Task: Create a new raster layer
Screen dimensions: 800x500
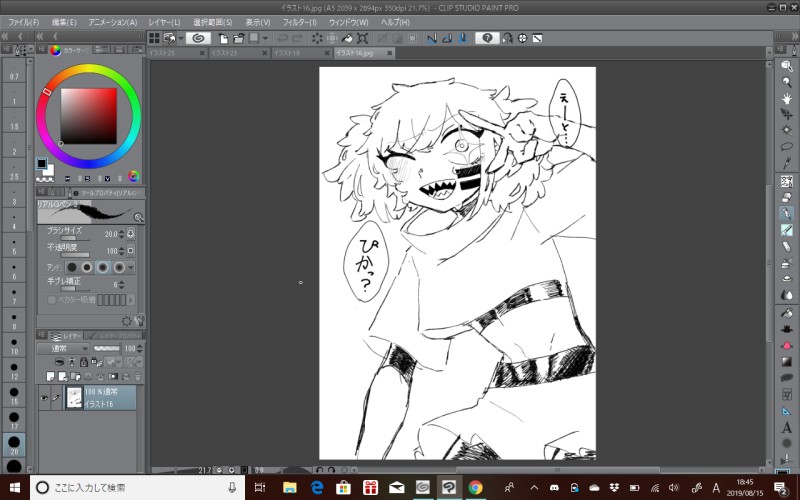Action: click(x=51, y=377)
